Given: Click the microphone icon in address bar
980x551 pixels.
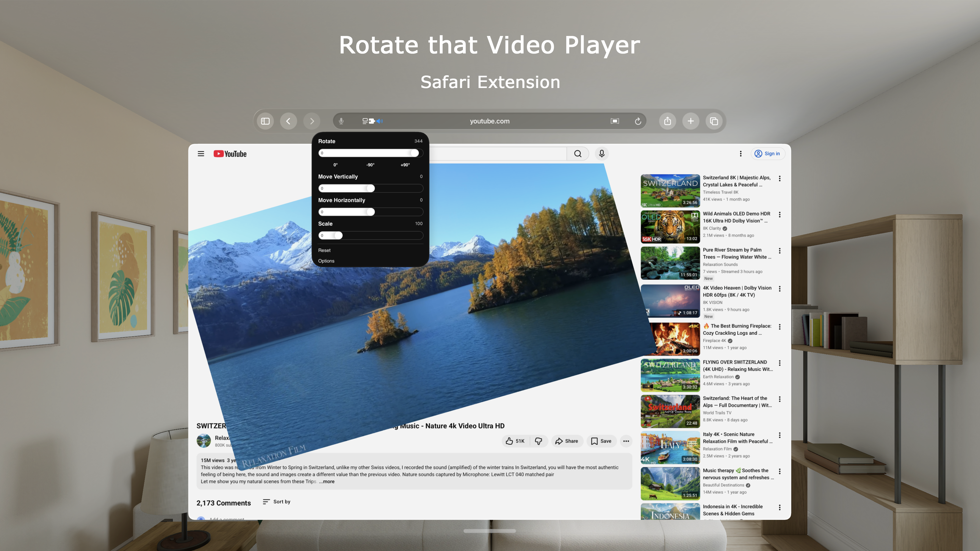Looking at the screenshot, I should 341,121.
